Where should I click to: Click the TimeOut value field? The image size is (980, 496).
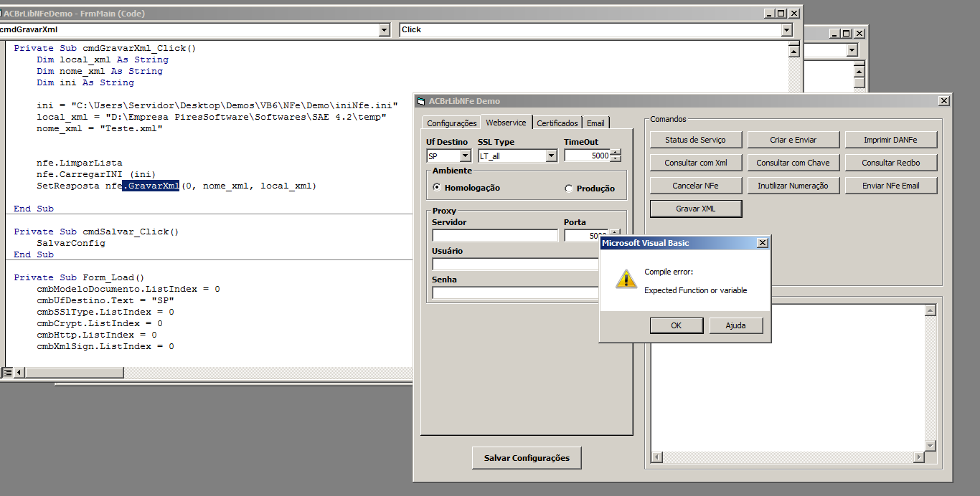pyautogui.click(x=587, y=156)
